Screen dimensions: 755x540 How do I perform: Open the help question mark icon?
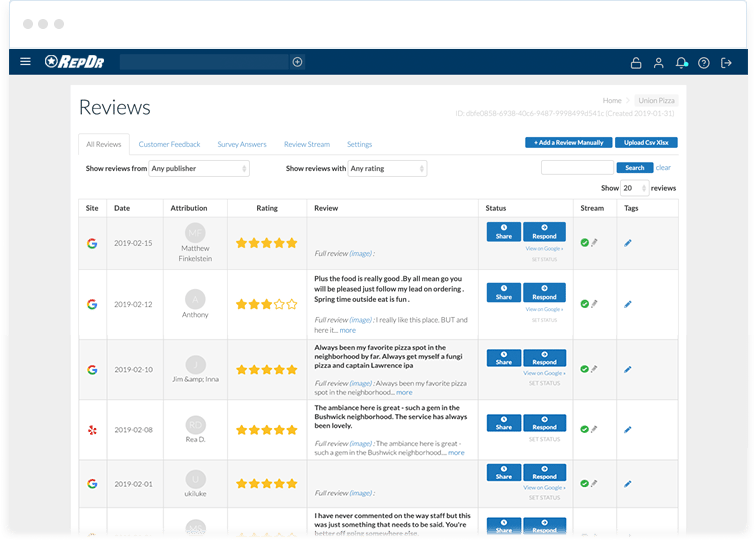[x=703, y=63]
